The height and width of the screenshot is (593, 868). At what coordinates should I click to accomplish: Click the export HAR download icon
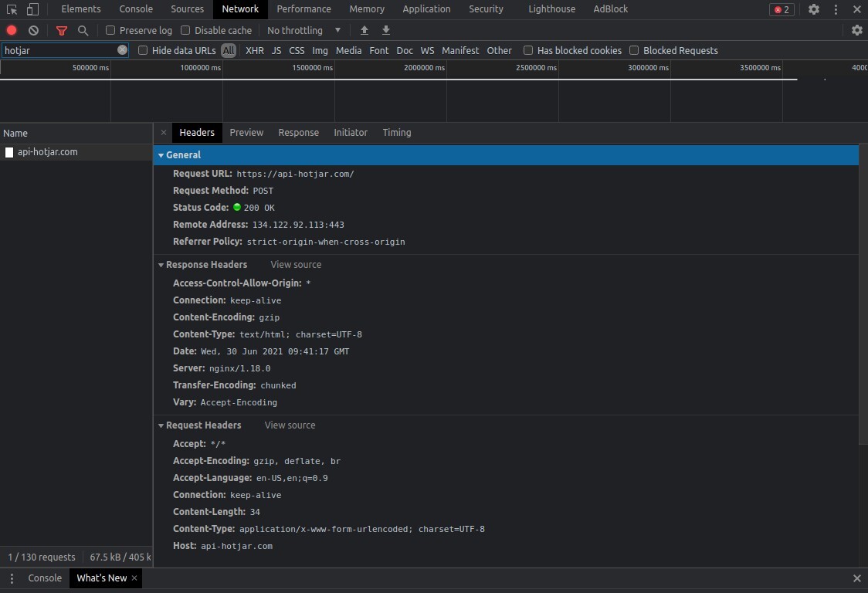[x=386, y=30]
